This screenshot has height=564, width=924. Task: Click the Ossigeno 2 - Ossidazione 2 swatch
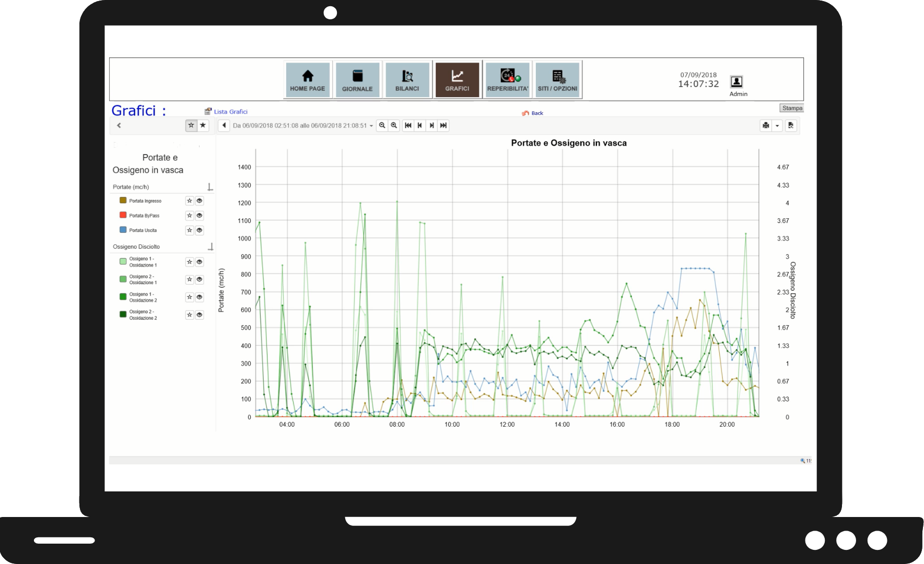(123, 314)
